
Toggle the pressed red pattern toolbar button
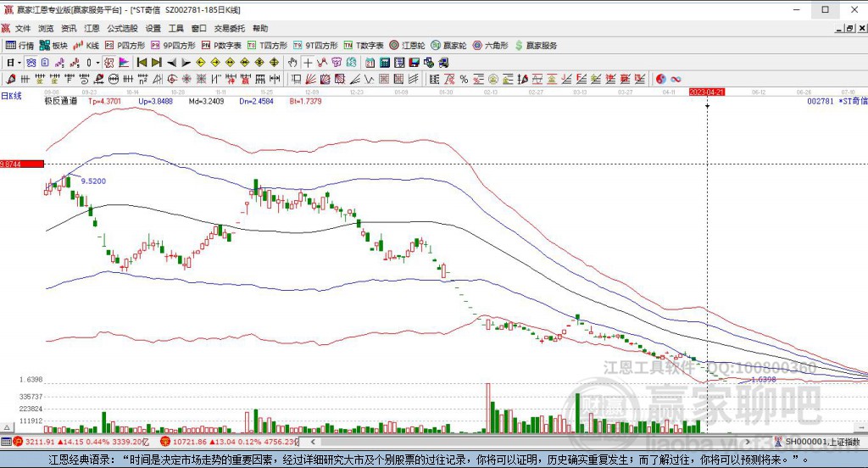(109, 63)
